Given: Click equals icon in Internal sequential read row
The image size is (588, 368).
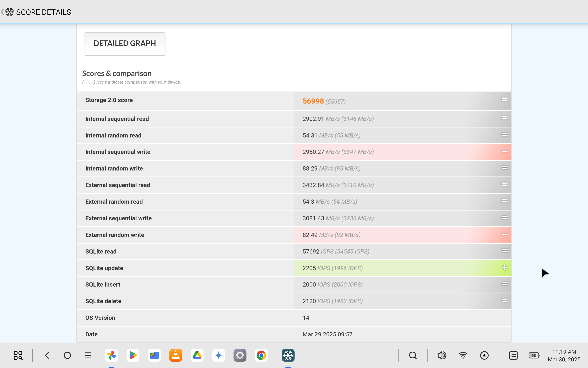Looking at the screenshot, I should 504,118.
